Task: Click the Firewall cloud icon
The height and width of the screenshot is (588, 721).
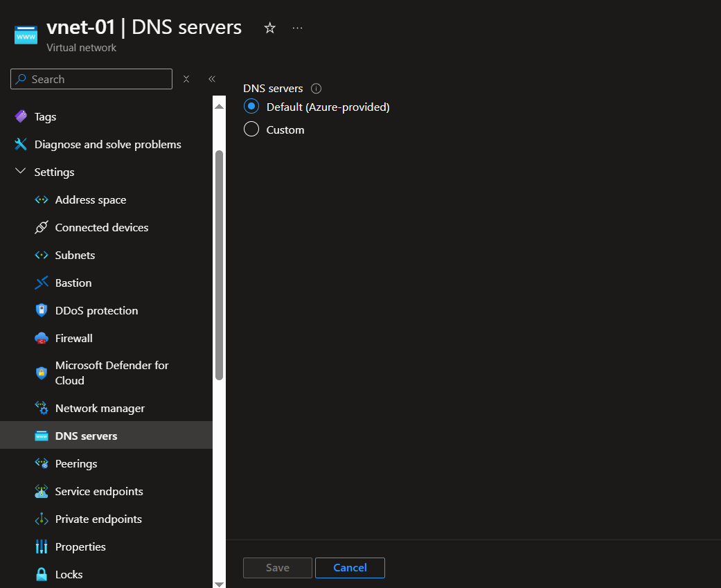Action: click(x=42, y=339)
